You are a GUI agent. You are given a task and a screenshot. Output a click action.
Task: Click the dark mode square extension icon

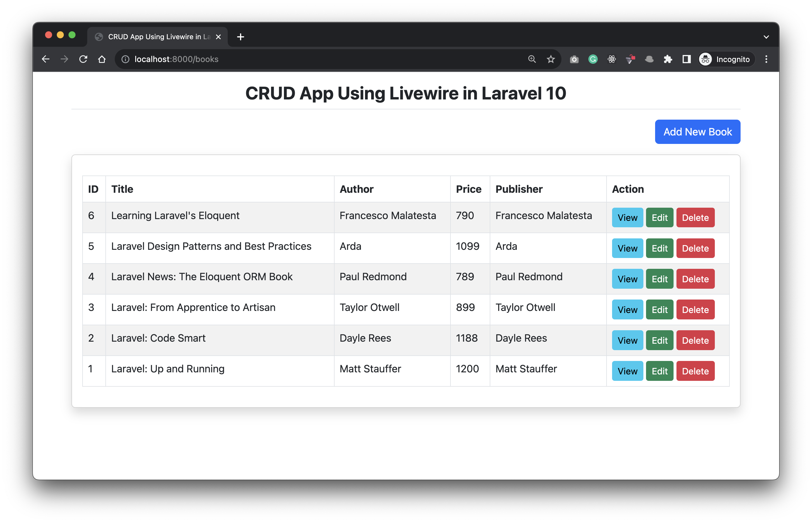pyautogui.click(x=686, y=59)
